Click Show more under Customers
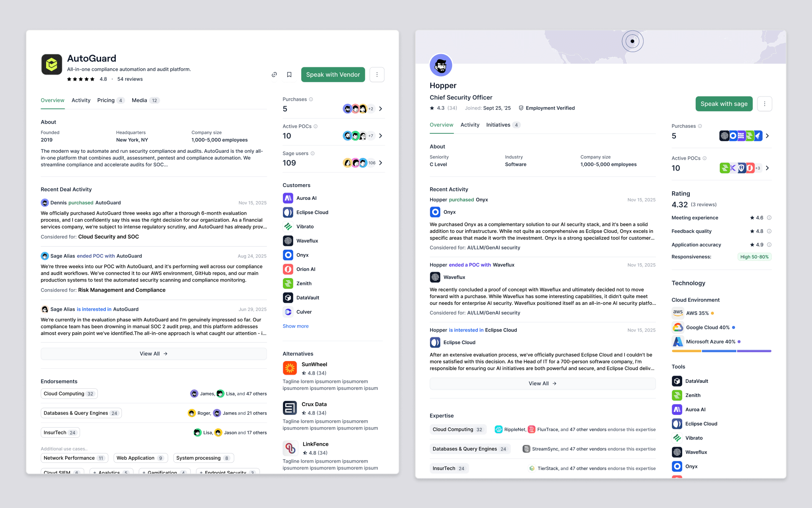 click(x=296, y=326)
